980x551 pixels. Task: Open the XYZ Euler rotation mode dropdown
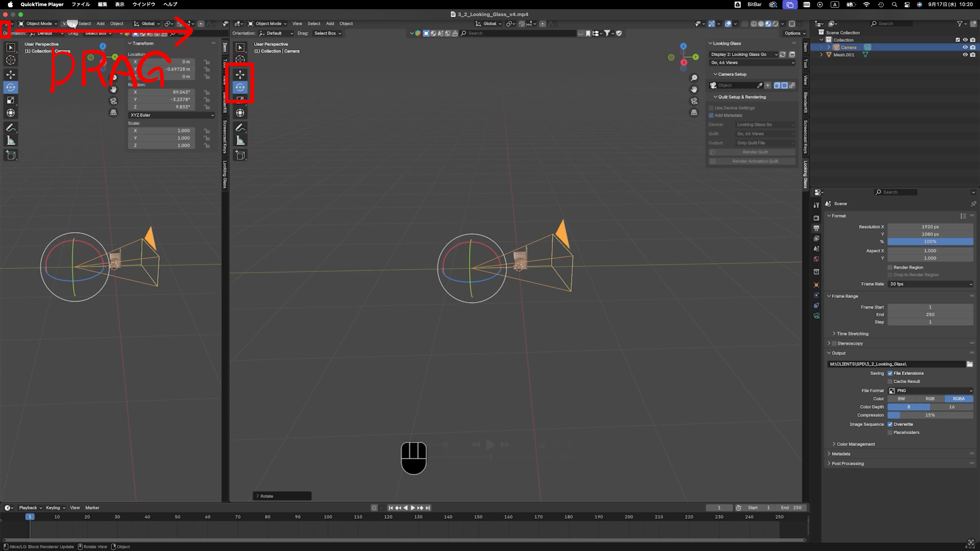click(171, 115)
